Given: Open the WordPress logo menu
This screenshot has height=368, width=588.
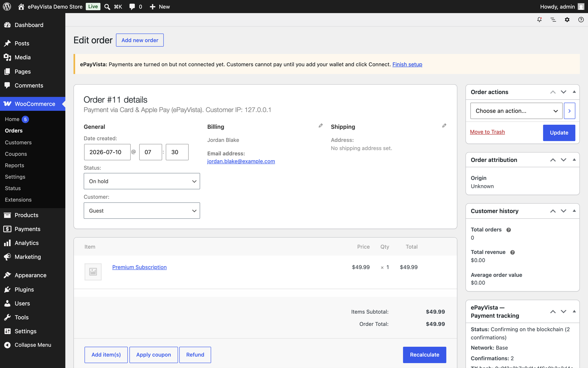Looking at the screenshot, I should (7, 7).
